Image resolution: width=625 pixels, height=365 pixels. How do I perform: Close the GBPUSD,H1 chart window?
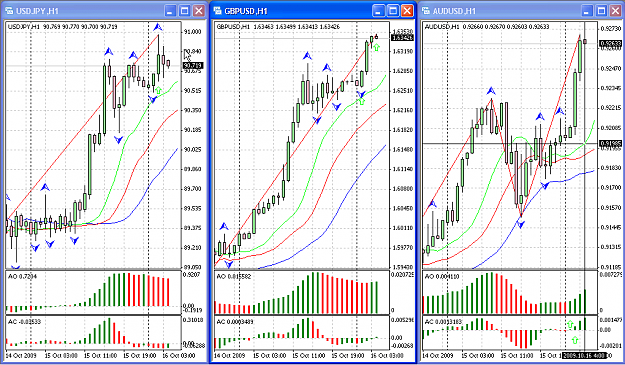(x=407, y=11)
